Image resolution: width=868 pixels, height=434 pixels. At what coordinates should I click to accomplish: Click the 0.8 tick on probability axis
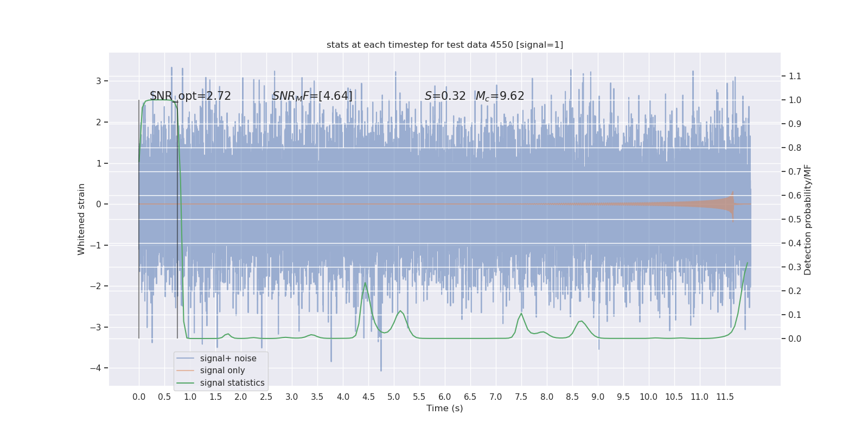[x=795, y=148]
